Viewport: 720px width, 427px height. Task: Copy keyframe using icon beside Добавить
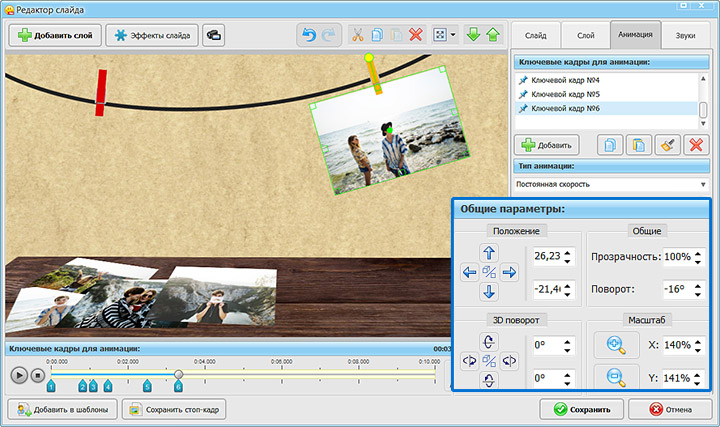(610, 145)
